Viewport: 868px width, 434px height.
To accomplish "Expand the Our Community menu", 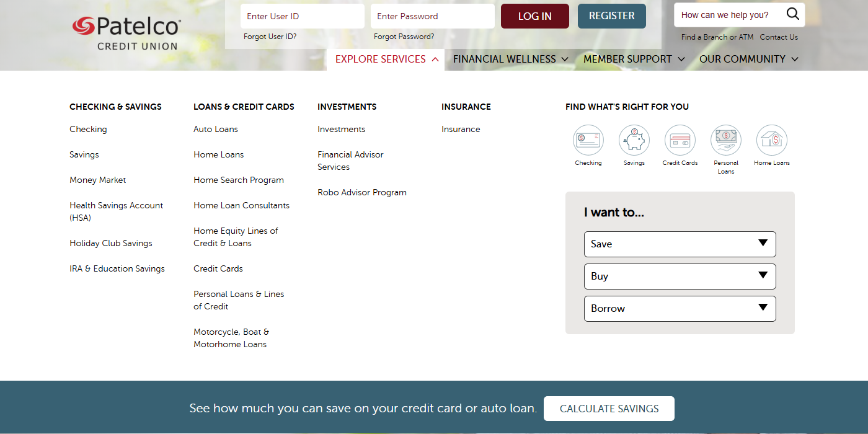I will pyautogui.click(x=748, y=60).
